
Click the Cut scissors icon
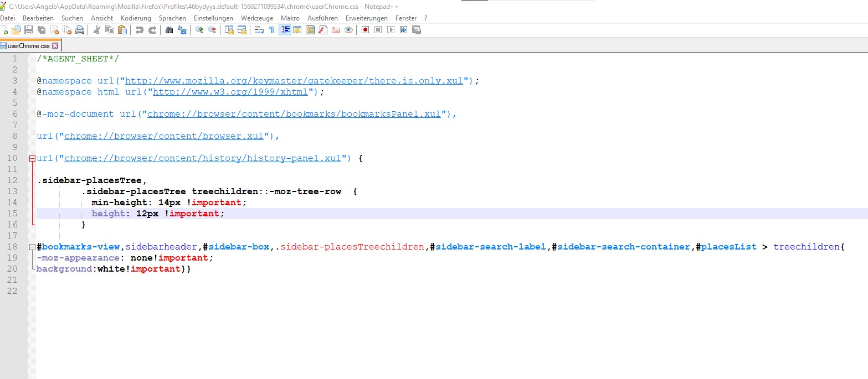(x=96, y=30)
